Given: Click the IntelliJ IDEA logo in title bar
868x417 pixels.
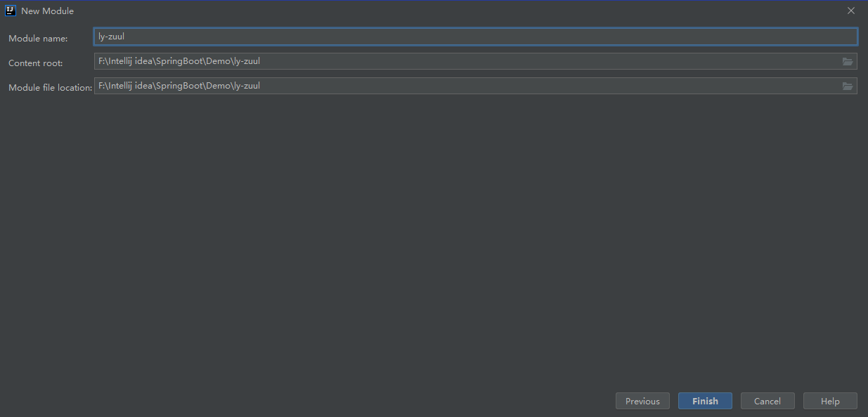Looking at the screenshot, I should [x=11, y=11].
